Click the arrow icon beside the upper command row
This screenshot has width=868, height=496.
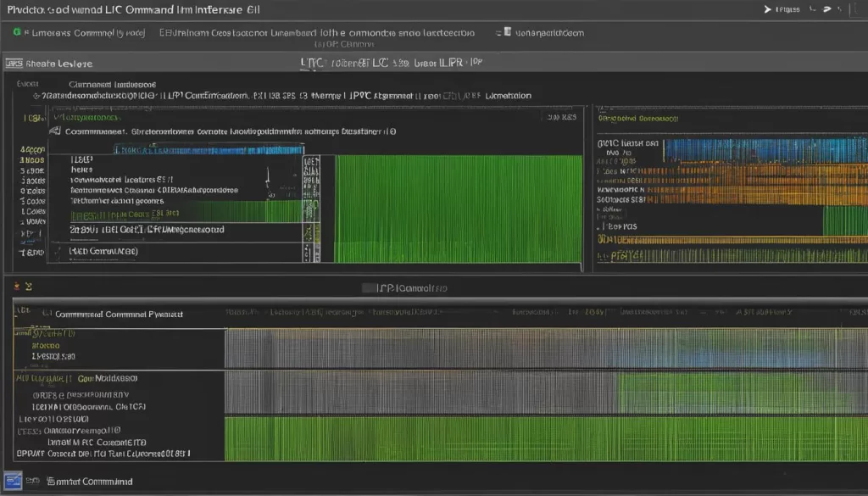tap(55, 131)
